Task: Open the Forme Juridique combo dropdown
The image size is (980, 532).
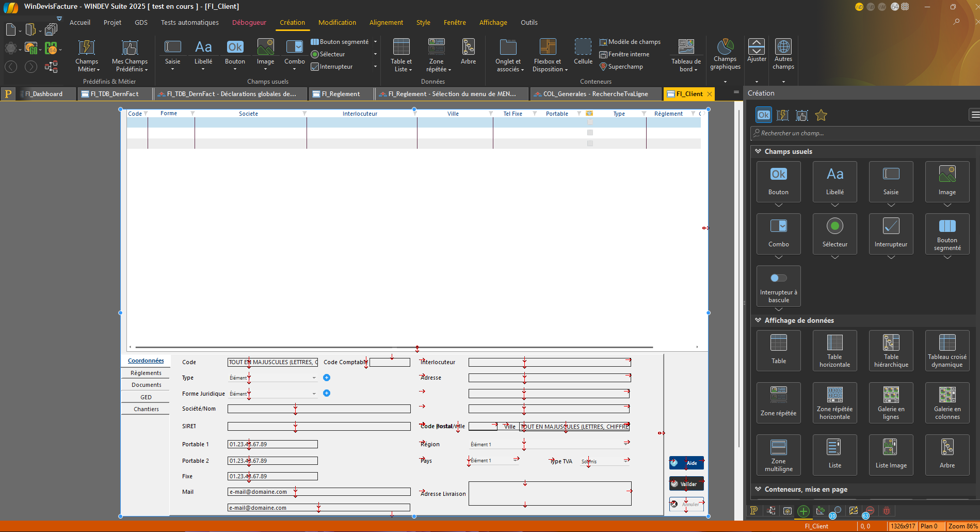Action: (x=314, y=394)
